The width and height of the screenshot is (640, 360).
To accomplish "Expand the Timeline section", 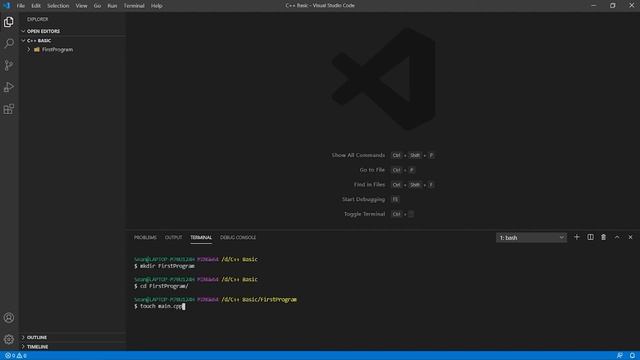I will tap(23, 347).
